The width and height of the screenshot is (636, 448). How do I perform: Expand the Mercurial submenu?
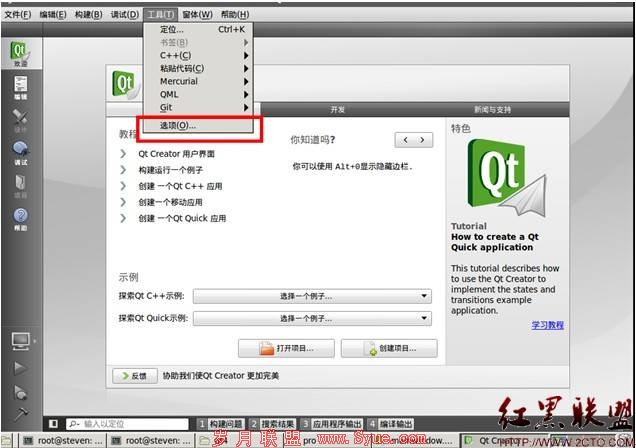(198, 81)
